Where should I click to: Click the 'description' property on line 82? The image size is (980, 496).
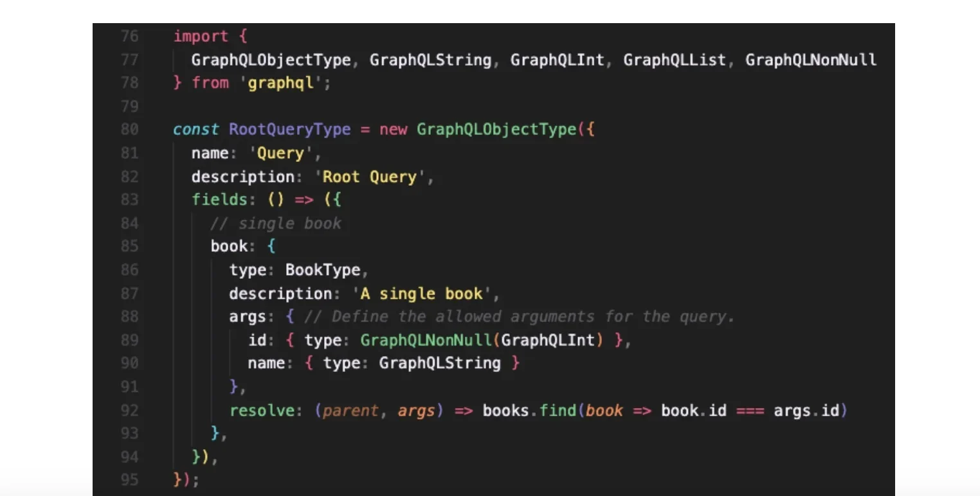click(x=242, y=177)
